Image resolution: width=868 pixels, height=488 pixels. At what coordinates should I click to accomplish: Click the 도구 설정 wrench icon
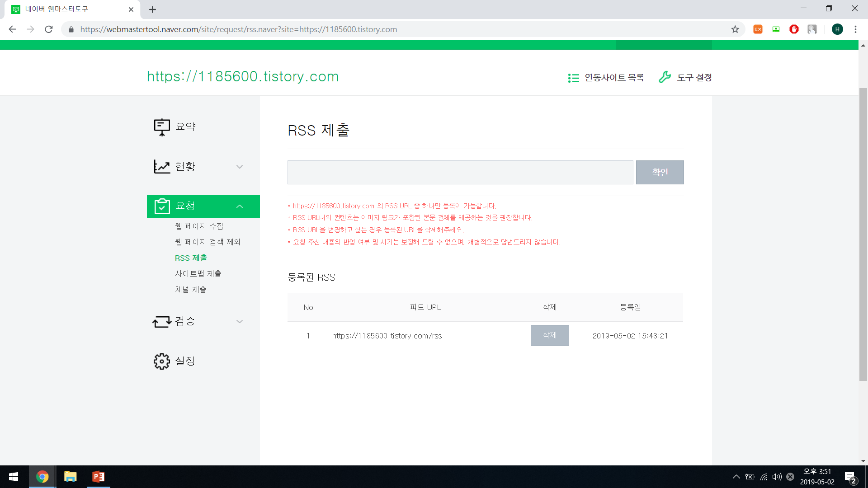point(665,77)
